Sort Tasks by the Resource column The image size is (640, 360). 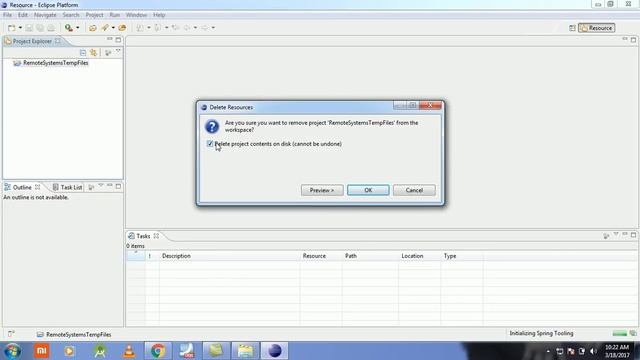[321, 256]
